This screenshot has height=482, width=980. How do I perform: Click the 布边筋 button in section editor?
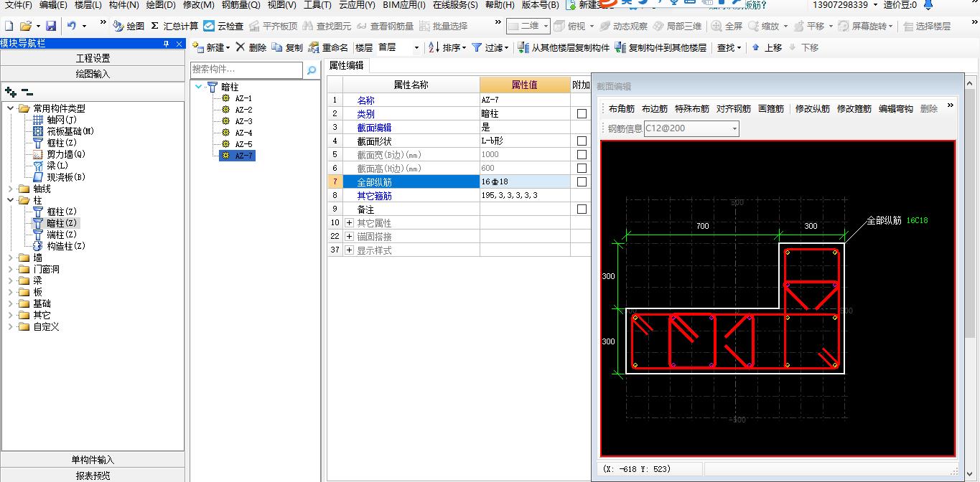(655, 109)
